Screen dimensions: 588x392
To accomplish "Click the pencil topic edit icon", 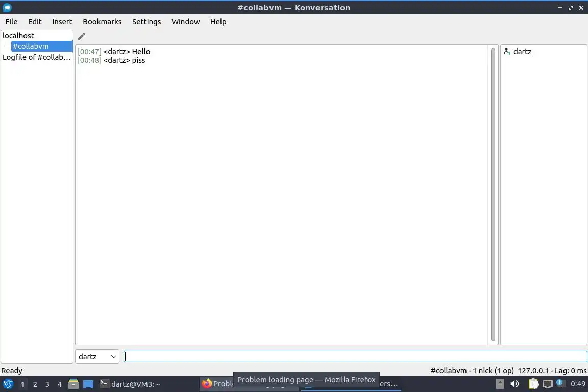I will point(81,36).
